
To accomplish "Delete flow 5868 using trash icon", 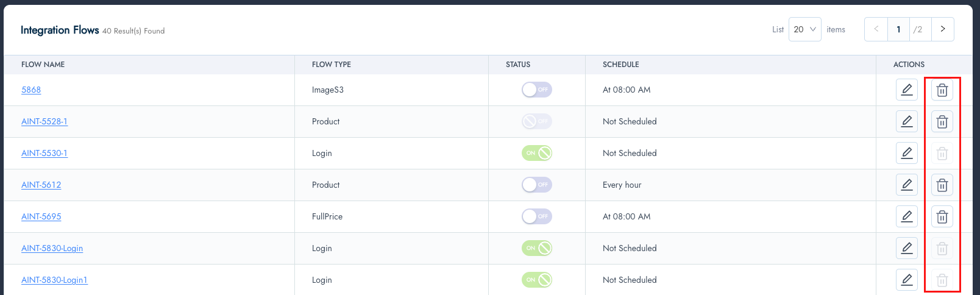I will (942, 90).
